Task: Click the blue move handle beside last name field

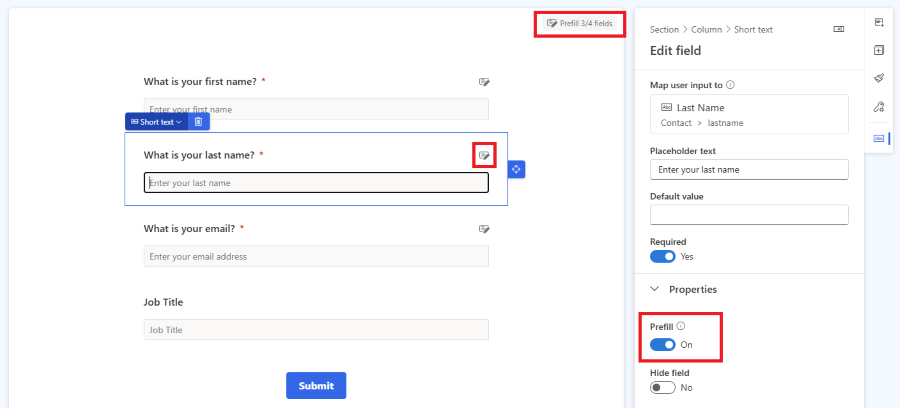Action: tap(516, 169)
